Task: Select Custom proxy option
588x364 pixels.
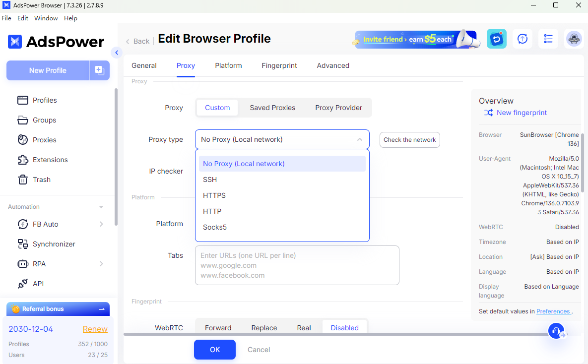Action: pos(217,108)
